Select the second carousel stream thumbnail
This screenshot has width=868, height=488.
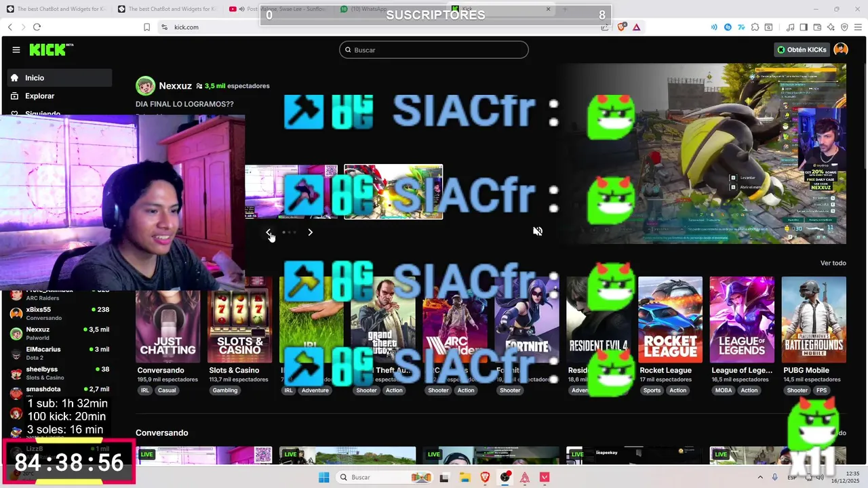[393, 192]
